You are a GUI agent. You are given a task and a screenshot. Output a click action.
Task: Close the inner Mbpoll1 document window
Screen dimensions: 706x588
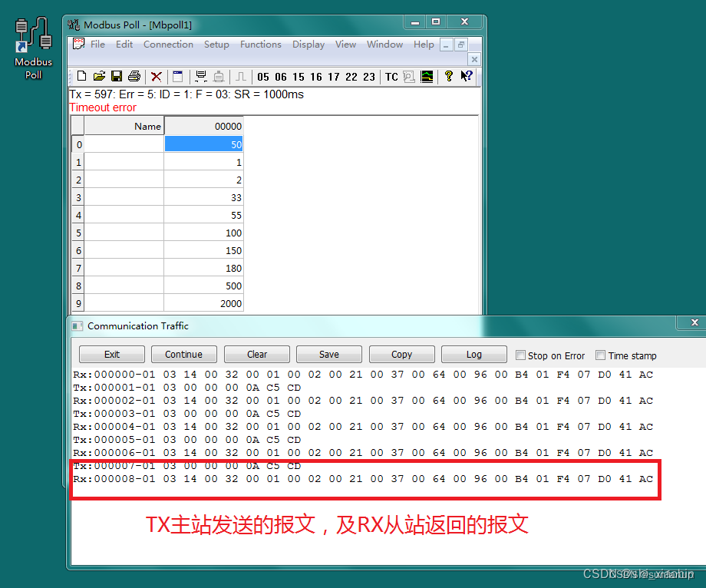[474, 59]
